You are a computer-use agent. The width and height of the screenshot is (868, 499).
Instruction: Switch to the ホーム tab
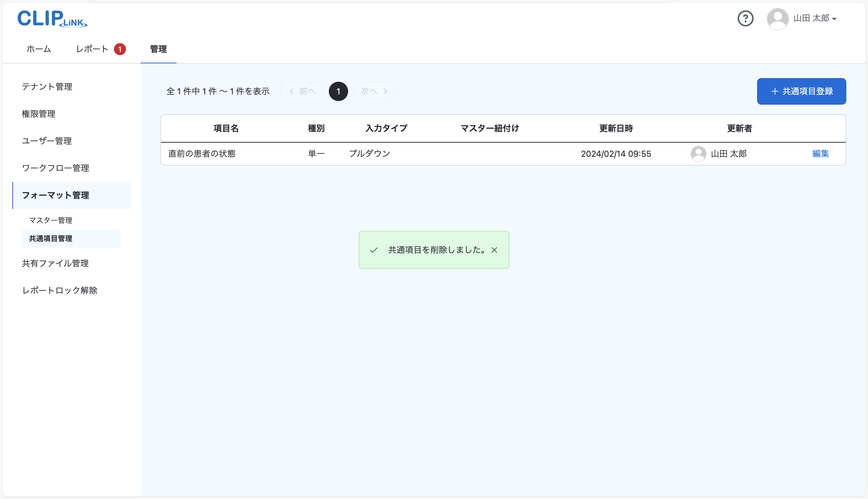(x=38, y=49)
